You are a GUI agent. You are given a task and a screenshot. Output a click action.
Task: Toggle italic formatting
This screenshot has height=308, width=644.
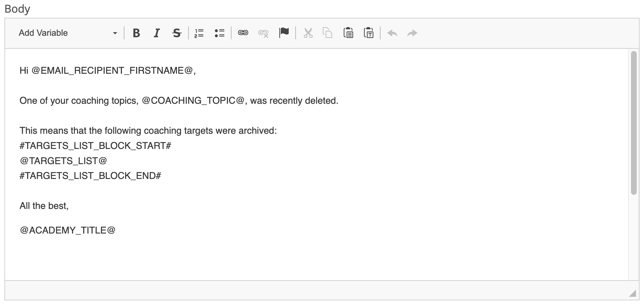(156, 33)
